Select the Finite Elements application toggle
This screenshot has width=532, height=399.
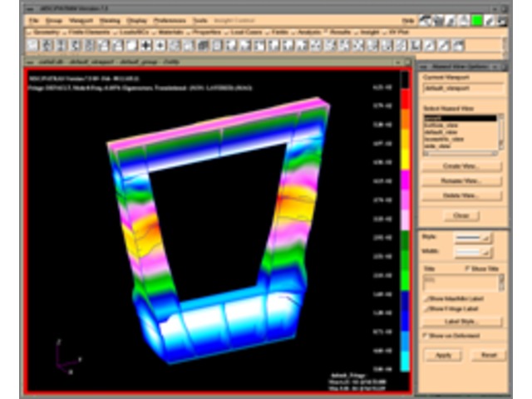click(86, 32)
